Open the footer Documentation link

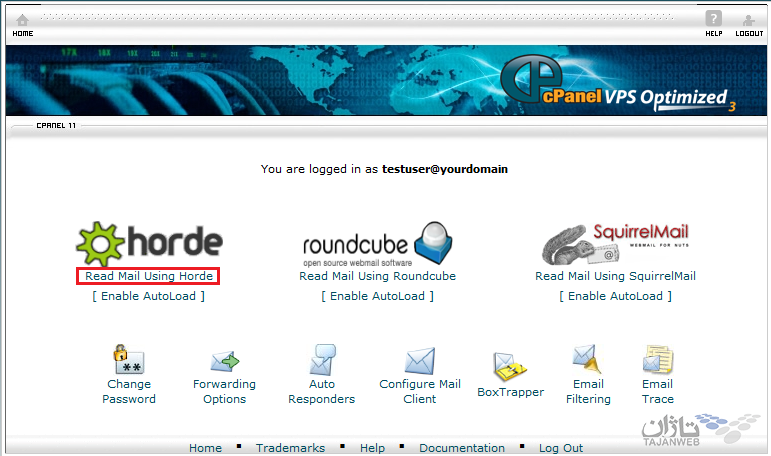pos(462,448)
